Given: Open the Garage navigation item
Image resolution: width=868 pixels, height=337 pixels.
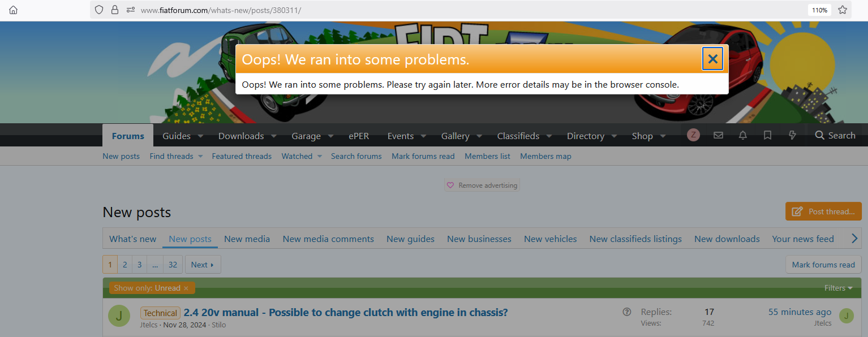Looking at the screenshot, I should click(x=306, y=136).
